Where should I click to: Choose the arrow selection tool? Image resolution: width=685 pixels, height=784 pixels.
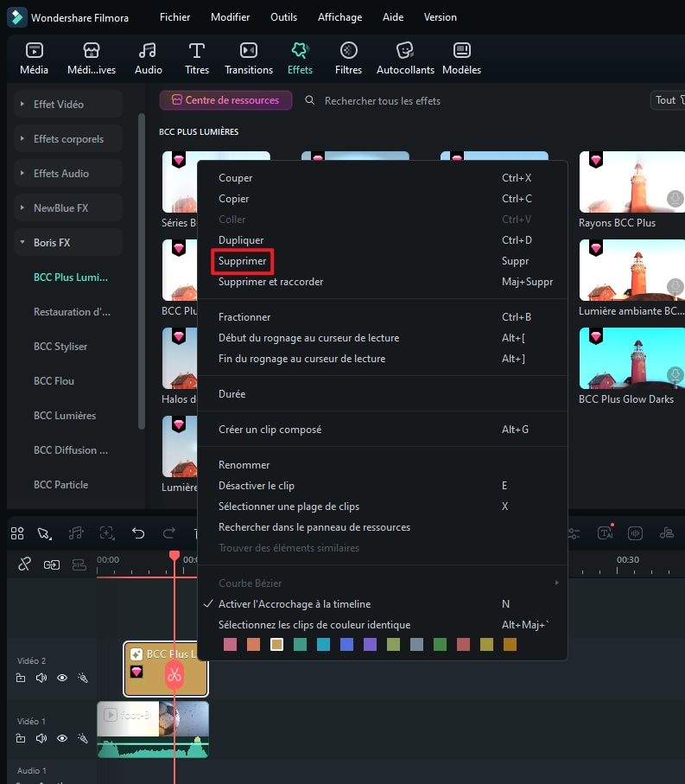44,533
